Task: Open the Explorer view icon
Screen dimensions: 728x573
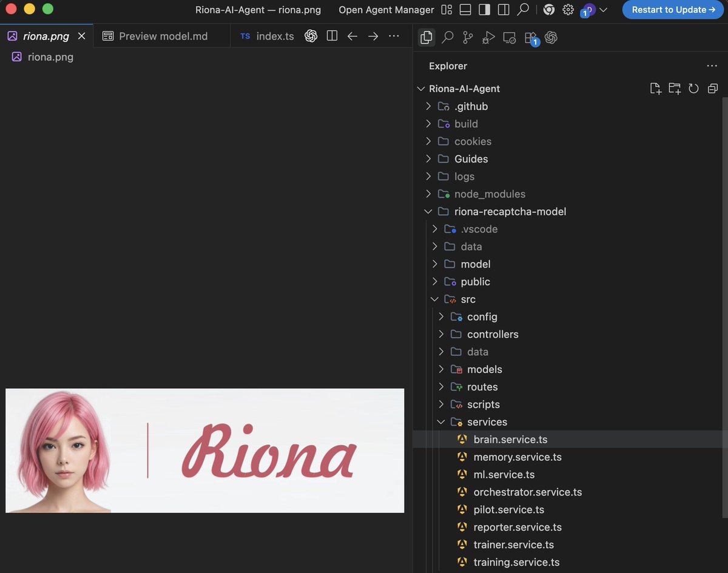Action: click(426, 38)
